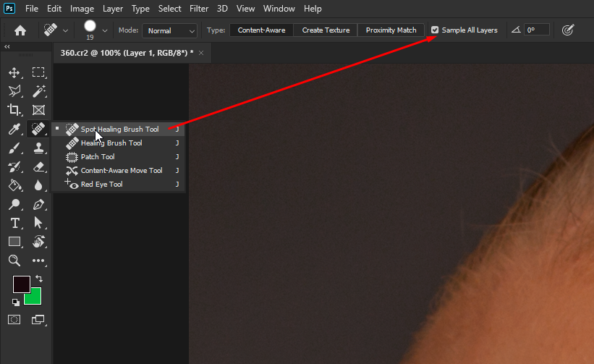Viewport: 594px width, 364px height.
Task: Click the Spot Healing Brush toolbar icon
Action: pos(38,129)
